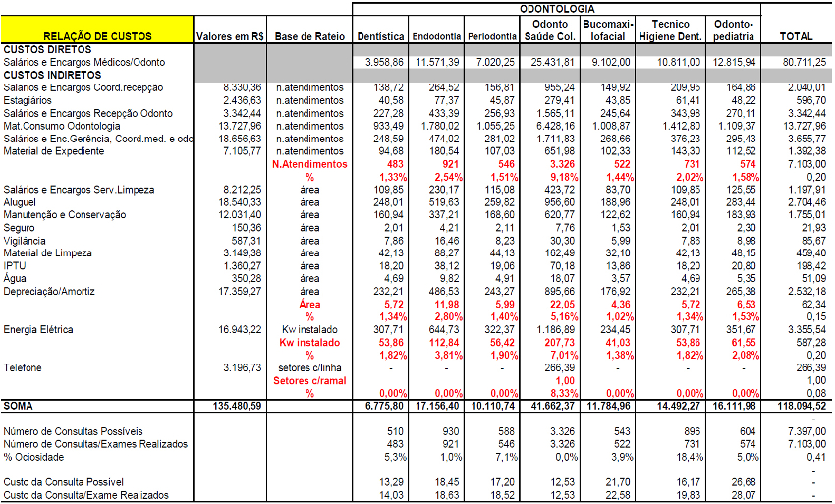
Task: Click the Valores em R$ column header
Action: tap(230, 36)
